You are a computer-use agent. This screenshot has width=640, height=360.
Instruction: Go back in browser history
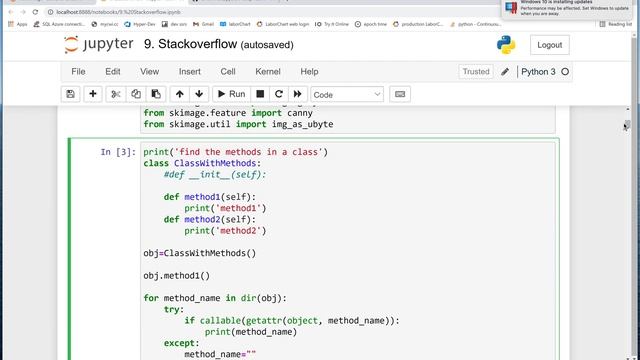click(x=11, y=12)
